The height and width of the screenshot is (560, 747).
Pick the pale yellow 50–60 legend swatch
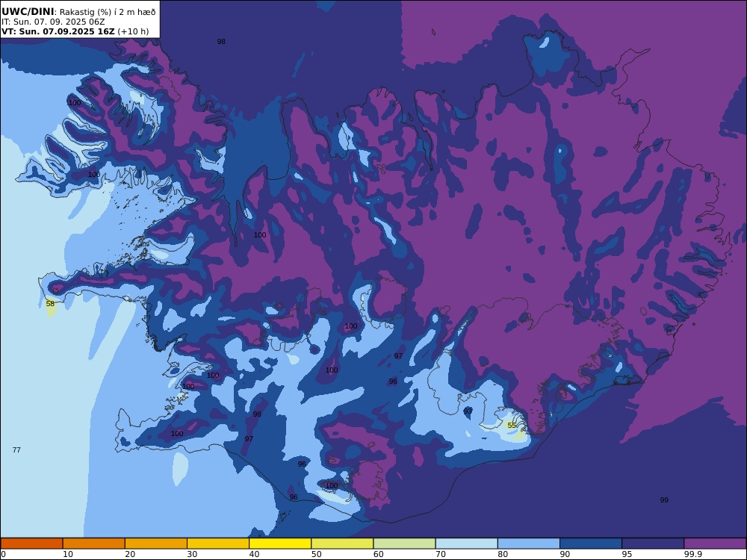tap(342, 544)
